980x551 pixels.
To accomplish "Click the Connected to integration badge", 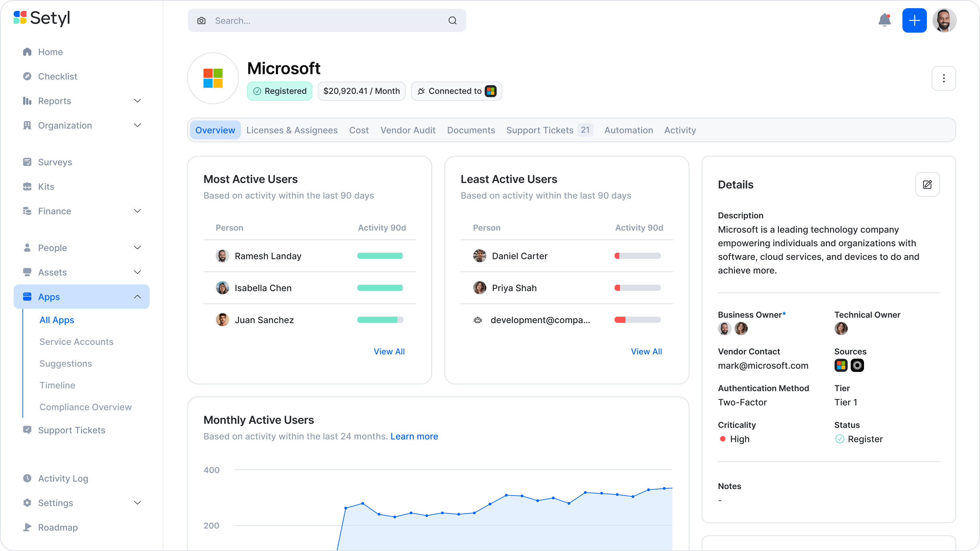I will (456, 91).
